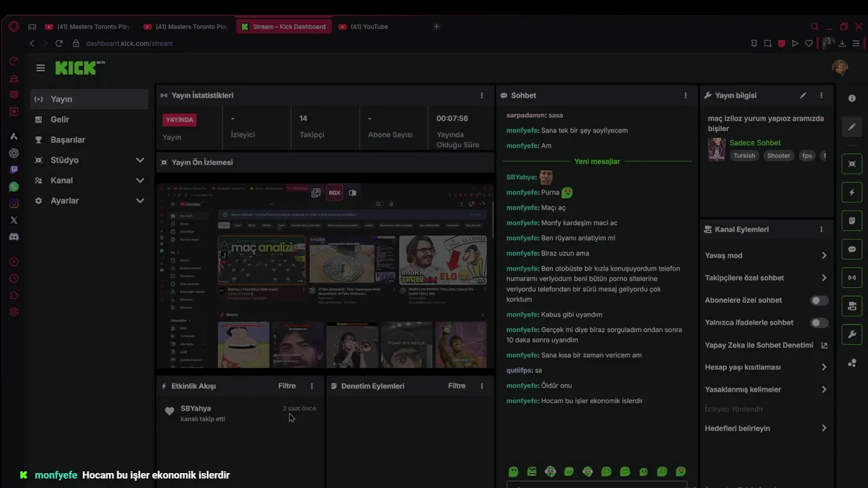Open a new browser tab

tap(436, 26)
